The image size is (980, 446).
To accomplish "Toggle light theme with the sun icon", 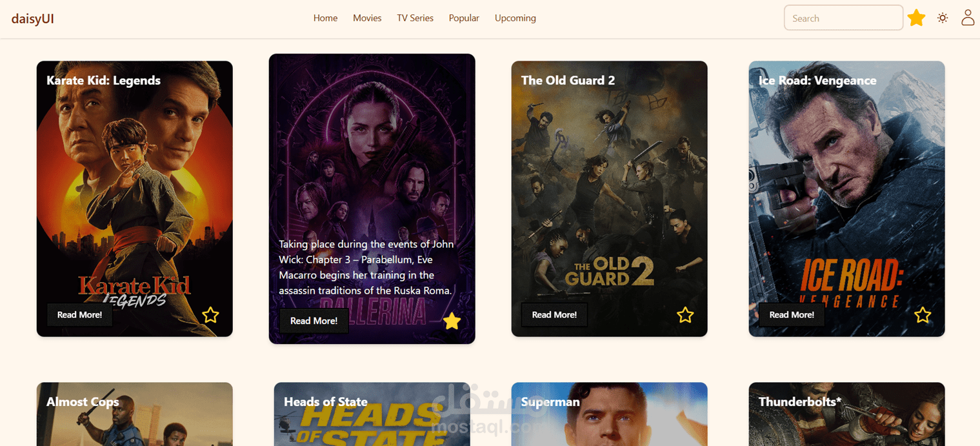I will pos(943,18).
